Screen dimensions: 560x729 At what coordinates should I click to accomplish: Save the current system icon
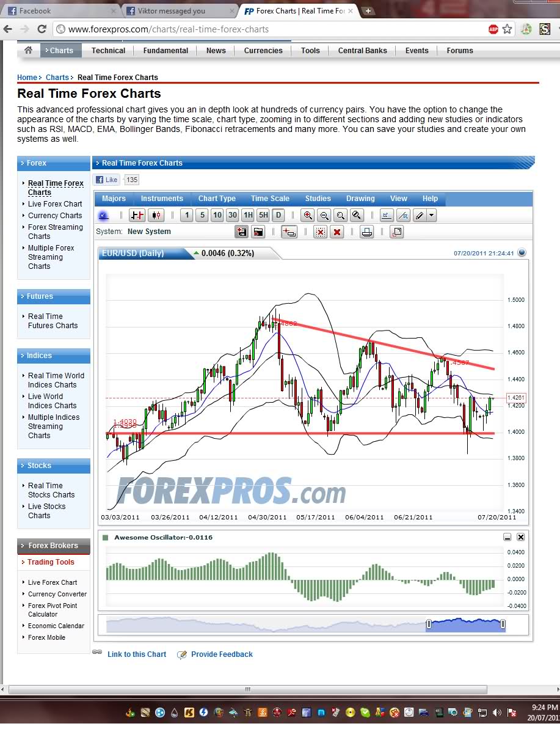coord(242,232)
